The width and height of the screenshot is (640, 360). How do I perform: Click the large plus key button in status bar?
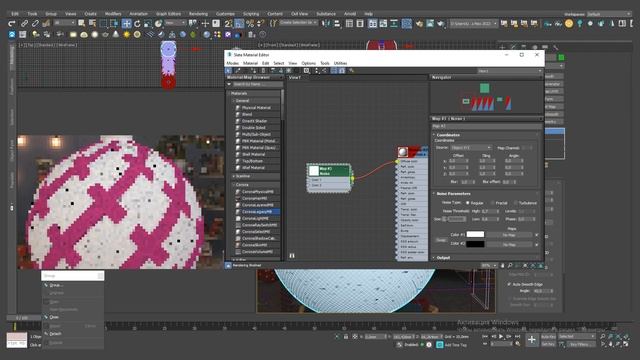(531, 340)
